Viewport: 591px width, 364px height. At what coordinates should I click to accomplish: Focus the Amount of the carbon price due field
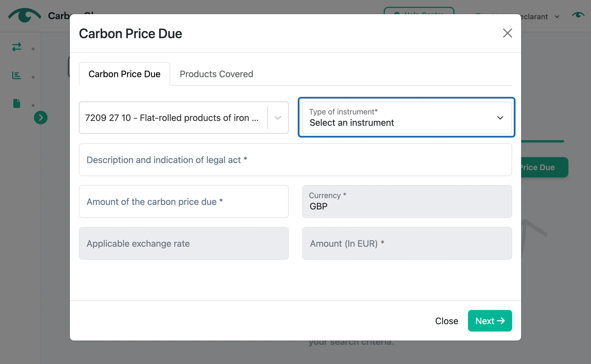[184, 201]
